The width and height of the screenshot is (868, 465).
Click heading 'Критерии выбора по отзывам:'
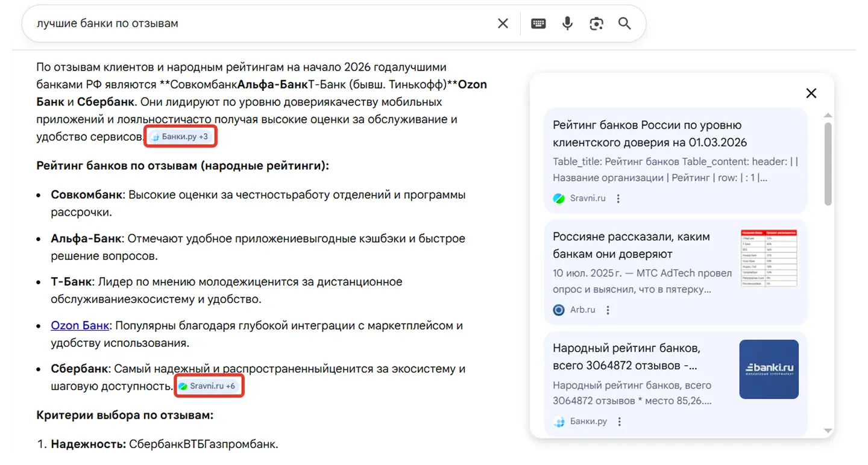[125, 415]
